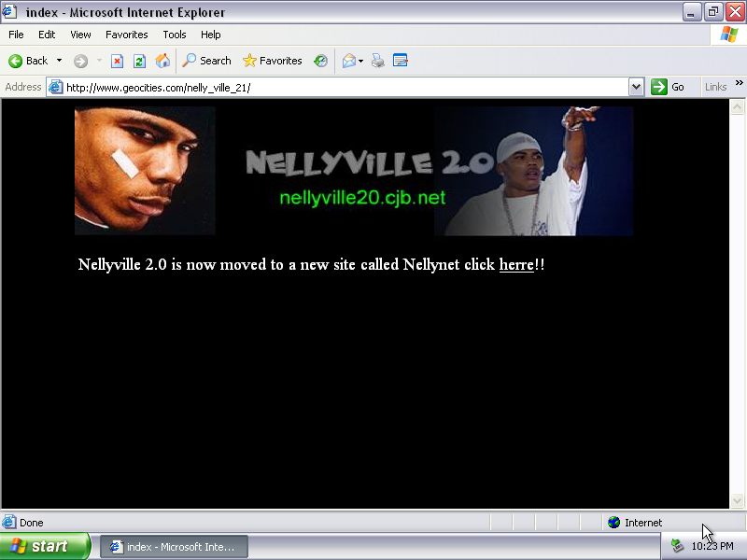The image size is (747, 560).
Task: Open the Edit menu
Action: 47,35
